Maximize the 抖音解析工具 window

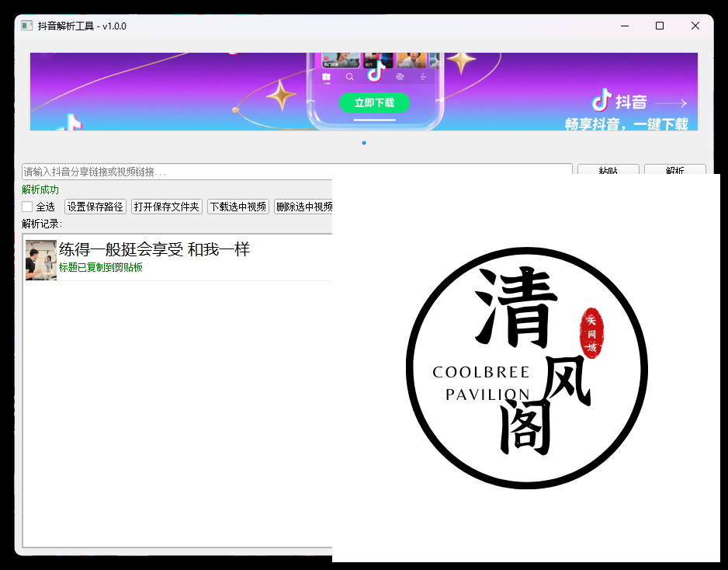(x=660, y=26)
